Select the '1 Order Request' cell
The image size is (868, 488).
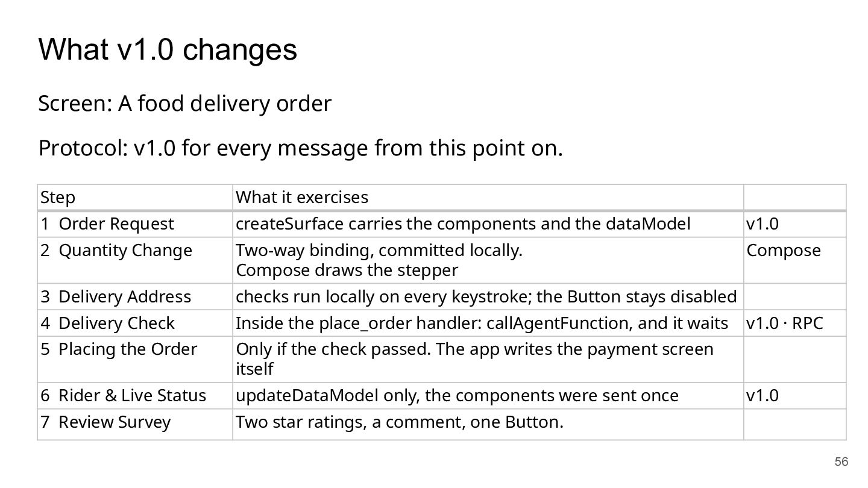click(x=135, y=224)
